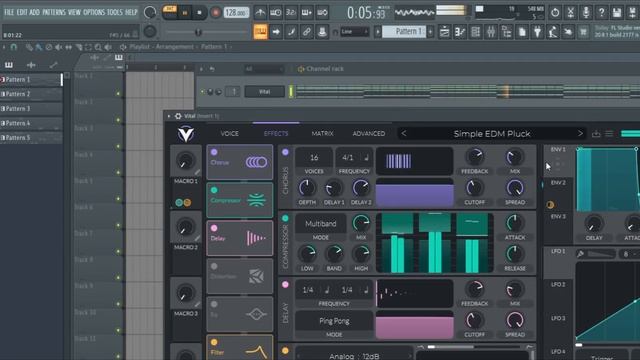Enable wait for input before recording

(x=276, y=13)
